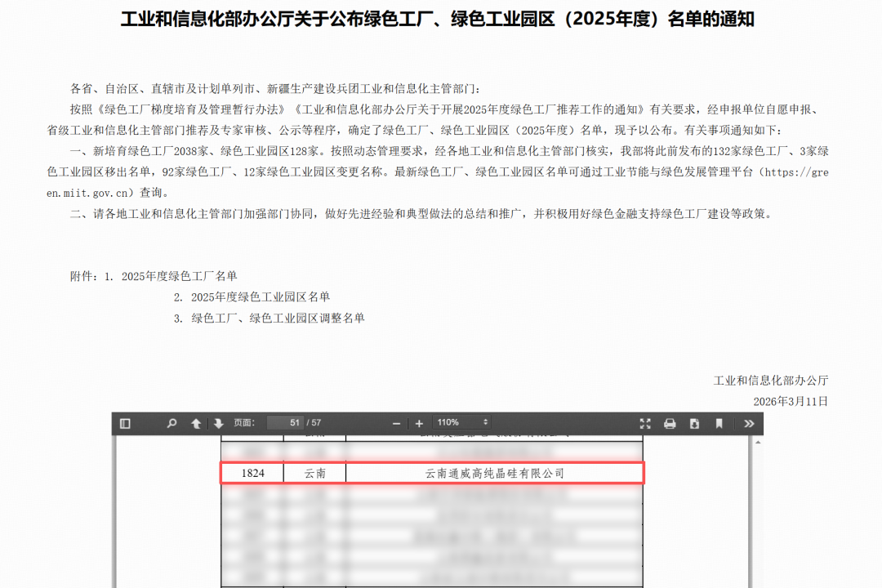Click the total pages label '/ 57'
Screen dimensions: 882x588
[314, 422]
